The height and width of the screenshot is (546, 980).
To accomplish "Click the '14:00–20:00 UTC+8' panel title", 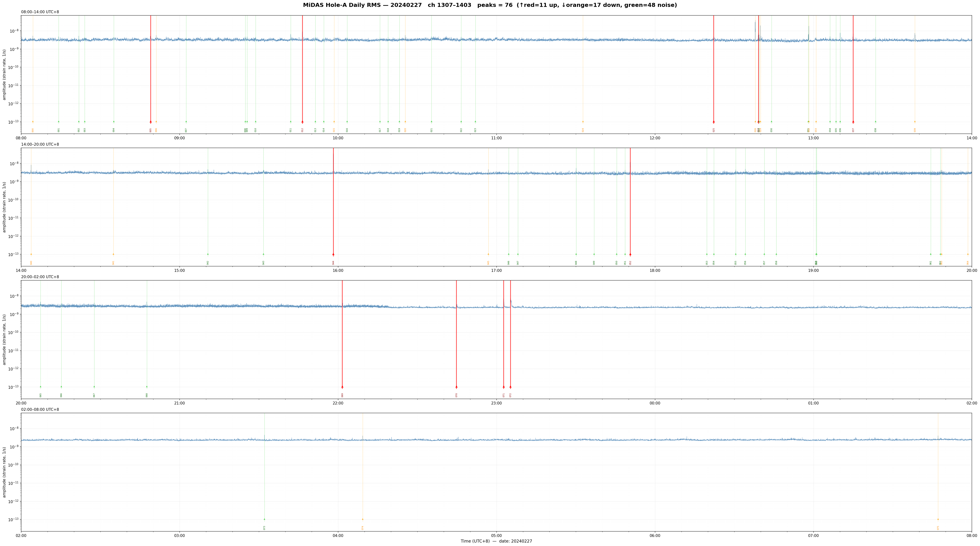I will 40,145.
